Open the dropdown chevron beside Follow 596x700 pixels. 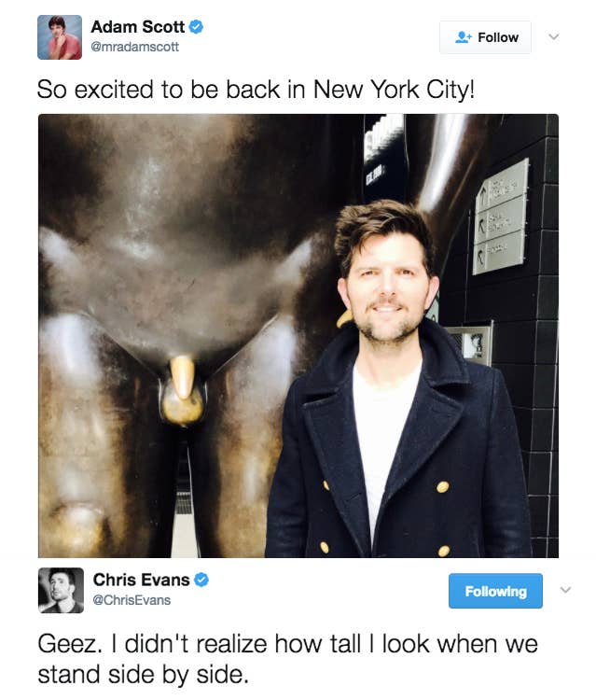(554, 36)
